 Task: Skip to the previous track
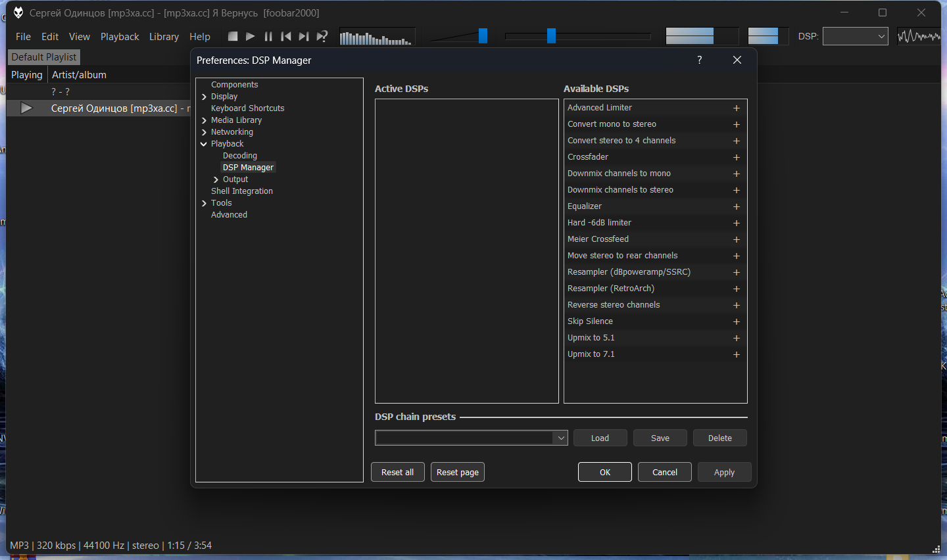point(286,37)
